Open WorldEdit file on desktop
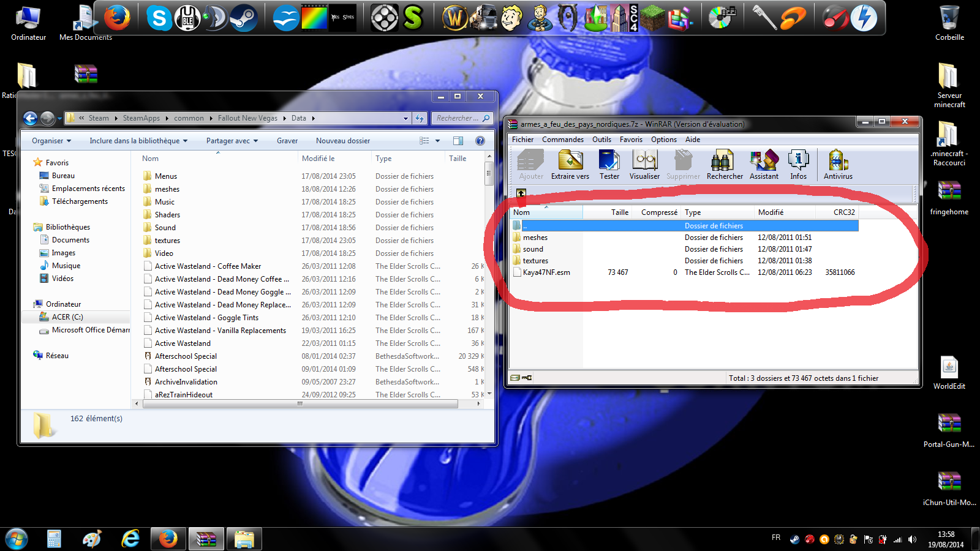The width and height of the screenshot is (980, 551). (949, 373)
